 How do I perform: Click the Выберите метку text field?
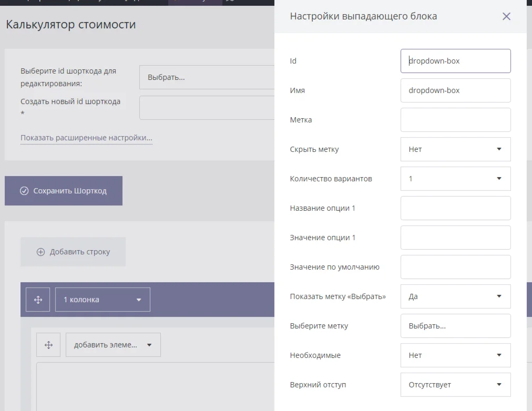[455, 326]
